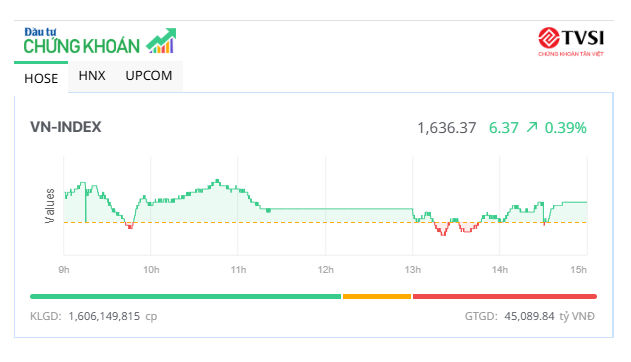The height and width of the screenshot is (362, 631).
Task: Open the TVSI sponsor logo
Action: (x=571, y=41)
